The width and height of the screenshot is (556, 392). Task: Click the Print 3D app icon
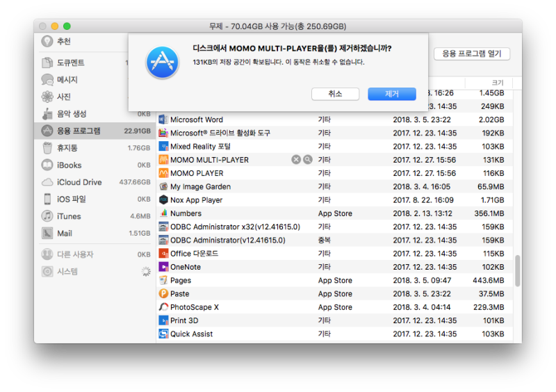(163, 320)
